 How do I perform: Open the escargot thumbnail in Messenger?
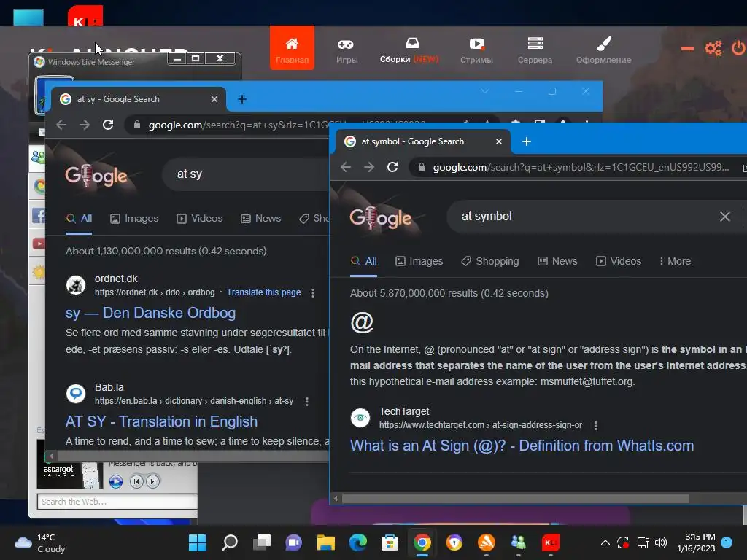click(69, 470)
